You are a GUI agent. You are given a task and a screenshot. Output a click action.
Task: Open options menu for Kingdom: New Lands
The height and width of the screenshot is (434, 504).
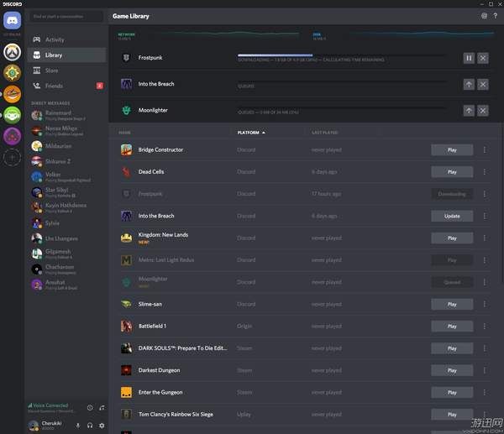[485, 238]
